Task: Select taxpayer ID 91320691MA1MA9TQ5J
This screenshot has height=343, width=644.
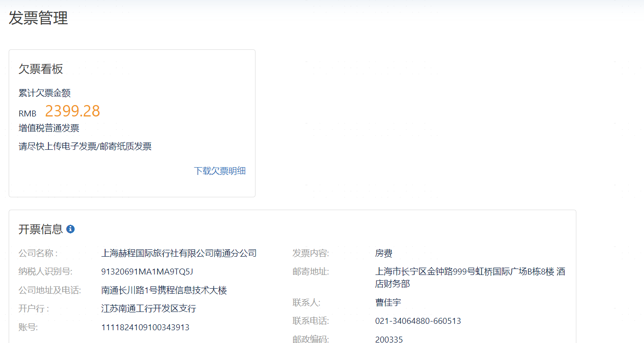Action: tap(147, 272)
